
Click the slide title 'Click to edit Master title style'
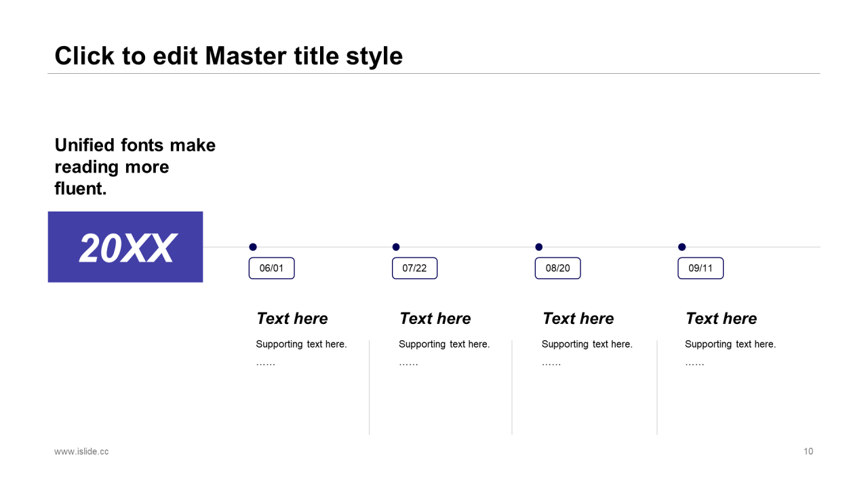pyautogui.click(x=229, y=56)
